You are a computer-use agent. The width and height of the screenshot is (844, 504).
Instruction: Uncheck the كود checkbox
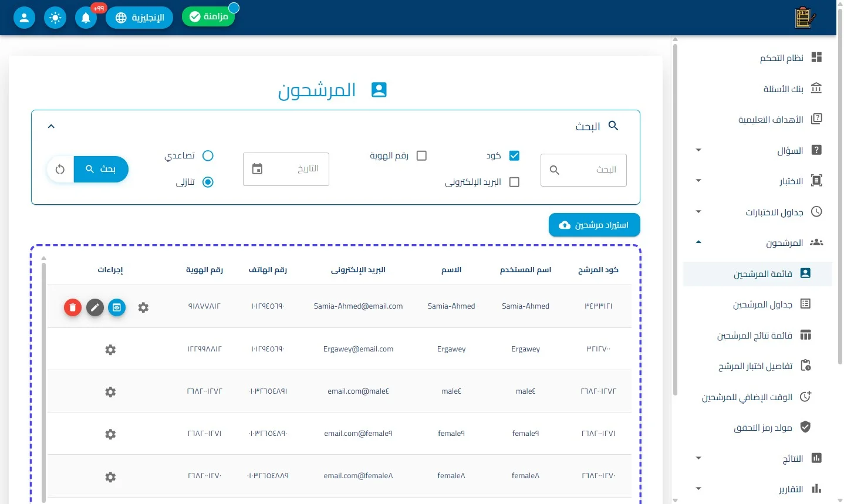(x=514, y=155)
